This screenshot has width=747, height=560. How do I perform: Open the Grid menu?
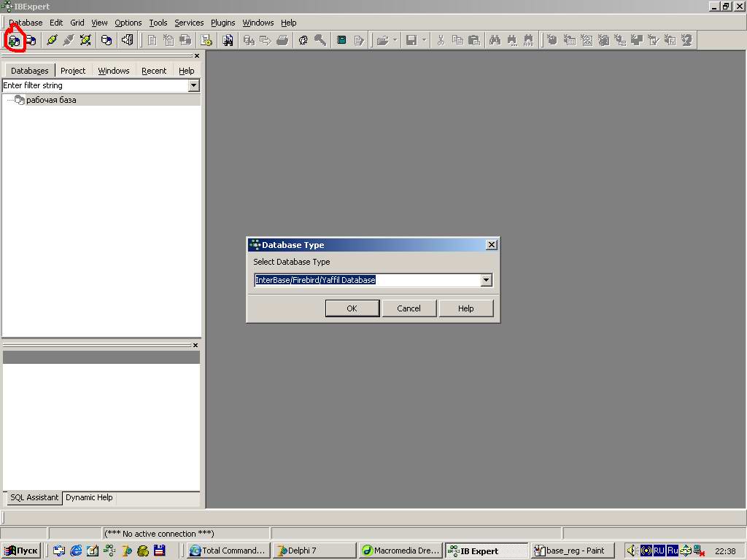[77, 23]
